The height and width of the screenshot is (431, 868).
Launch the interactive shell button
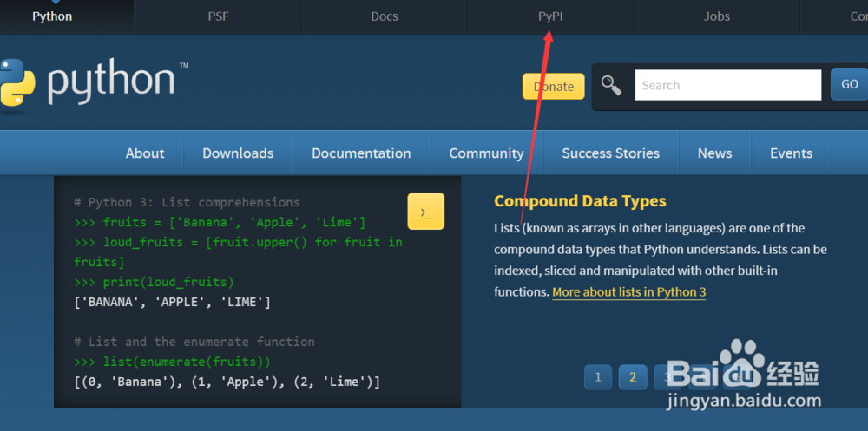[425, 212]
